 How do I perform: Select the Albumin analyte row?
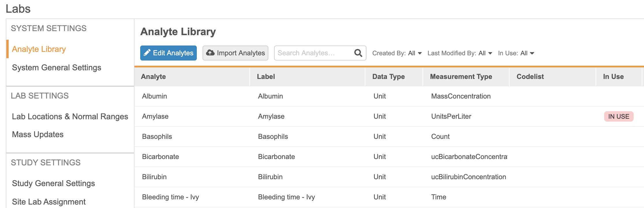pos(155,96)
